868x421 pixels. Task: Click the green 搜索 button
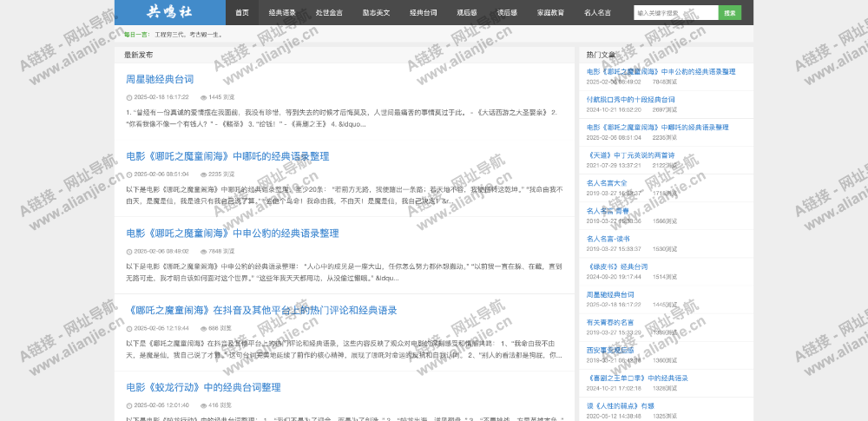[730, 12]
